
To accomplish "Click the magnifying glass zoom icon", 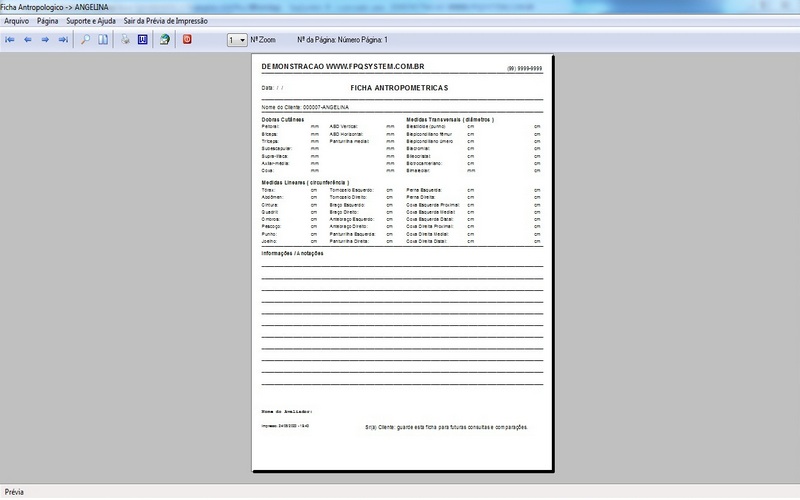I will [85, 40].
